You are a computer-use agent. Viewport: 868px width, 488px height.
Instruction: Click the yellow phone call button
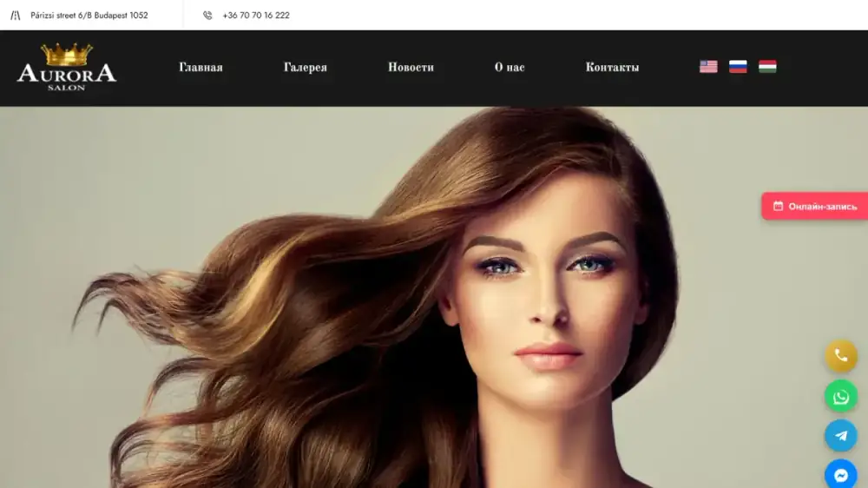[841, 356]
